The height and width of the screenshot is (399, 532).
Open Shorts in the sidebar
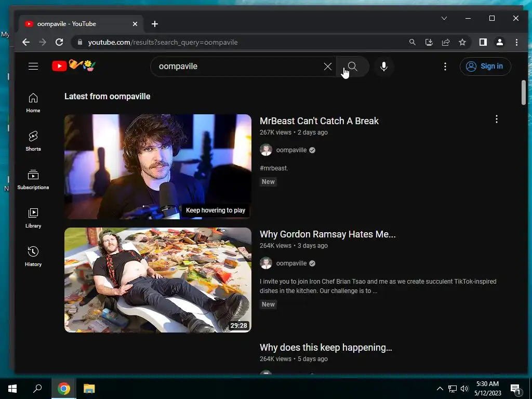(33, 141)
